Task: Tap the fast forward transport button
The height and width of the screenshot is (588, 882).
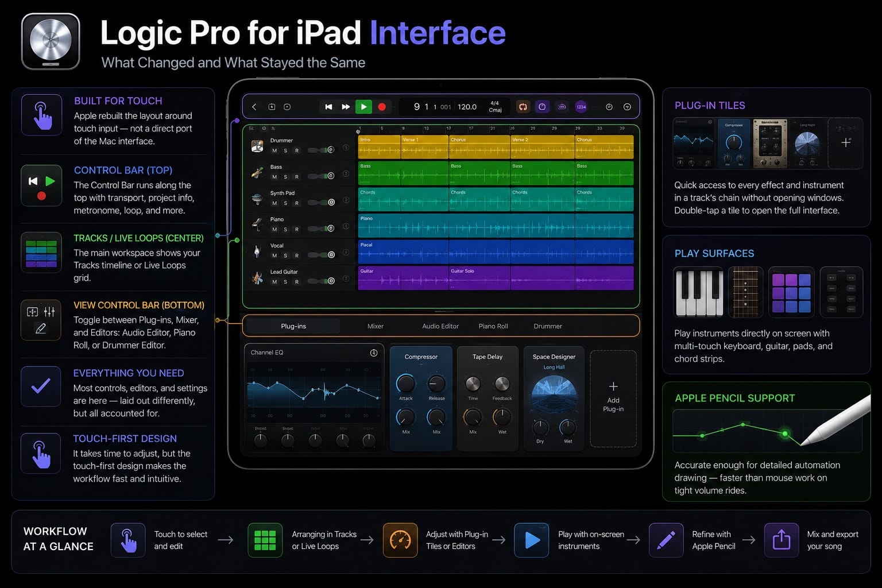Action: click(x=346, y=107)
